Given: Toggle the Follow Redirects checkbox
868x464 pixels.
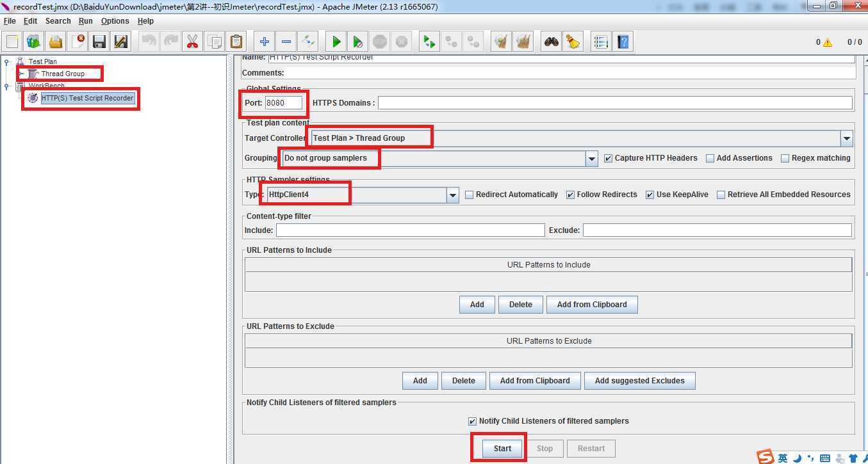Looking at the screenshot, I should 570,195.
